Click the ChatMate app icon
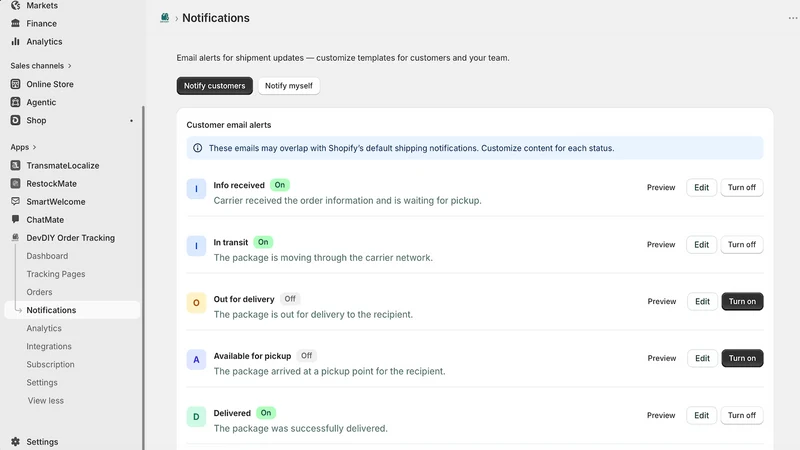Viewport: 800px width, 450px height. 15,219
